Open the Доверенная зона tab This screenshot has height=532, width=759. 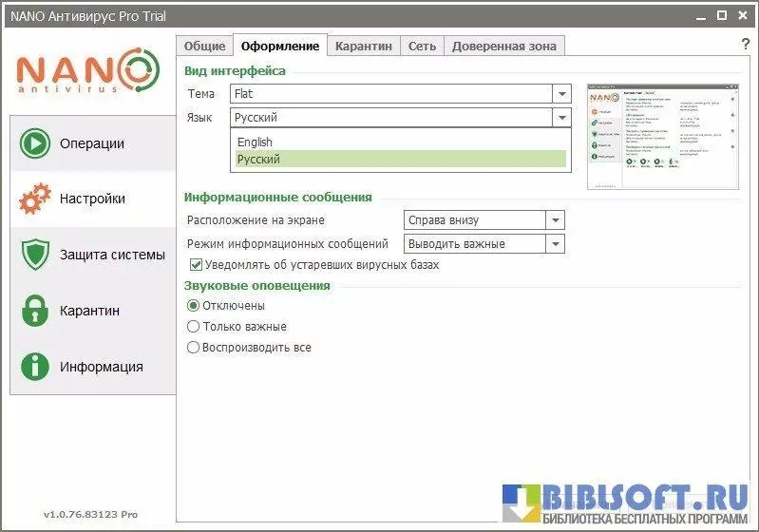(x=504, y=46)
